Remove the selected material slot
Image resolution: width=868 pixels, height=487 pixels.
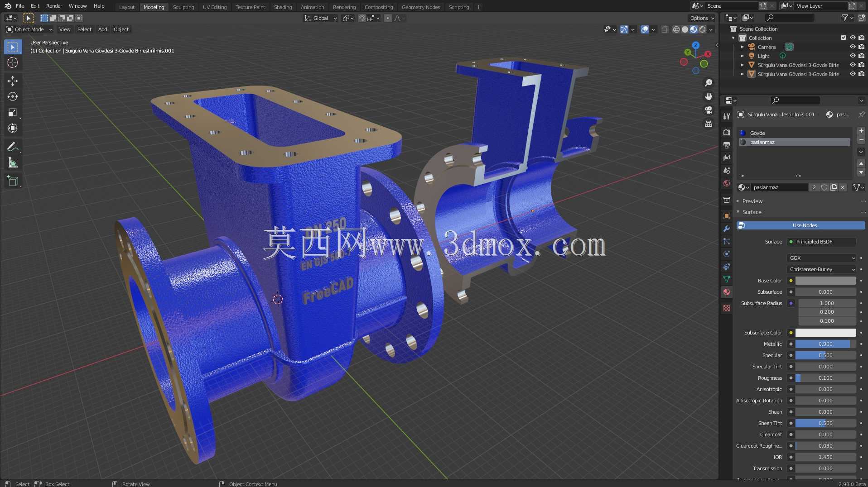pyautogui.click(x=861, y=140)
